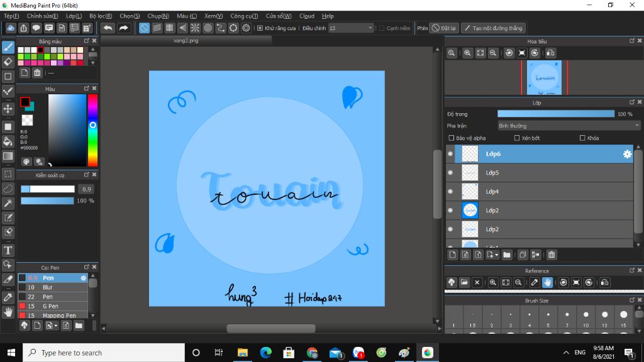Click the Redo arrow
Image resolution: width=644 pixels, height=362 pixels.
pos(123,28)
